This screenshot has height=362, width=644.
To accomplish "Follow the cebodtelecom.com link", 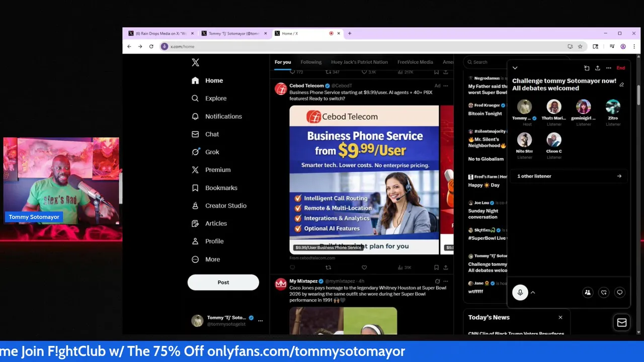I will click(312, 258).
